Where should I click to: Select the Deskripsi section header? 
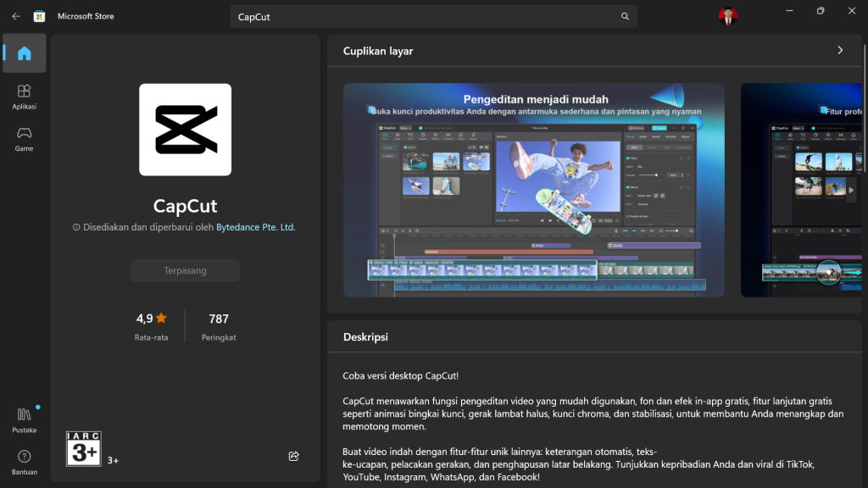point(364,336)
